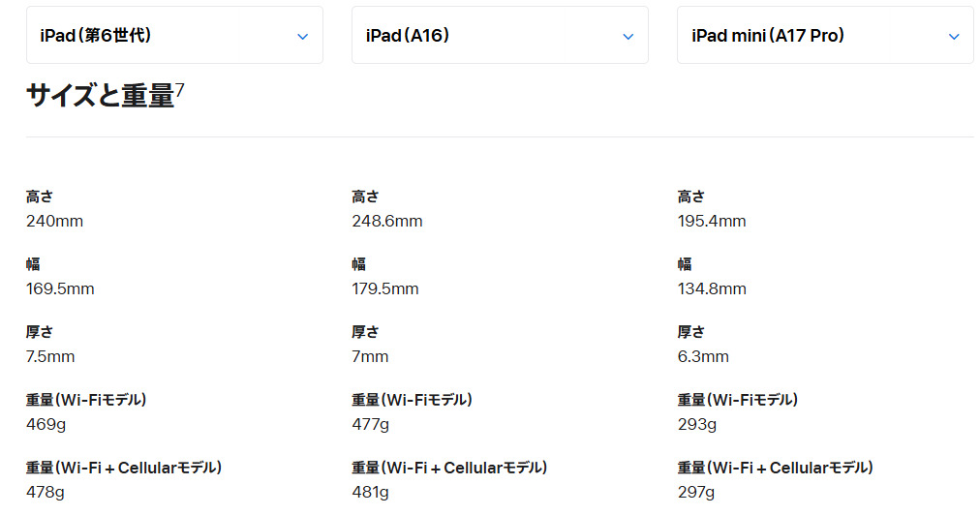Screen dimensions: 980x515
Task: Click the 469g Wi-Fi model weight
Action: click(45, 424)
